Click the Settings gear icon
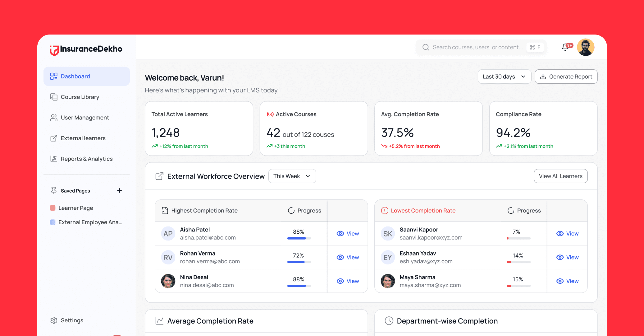Viewport: 644px width, 336px height. [x=54, y=320]
